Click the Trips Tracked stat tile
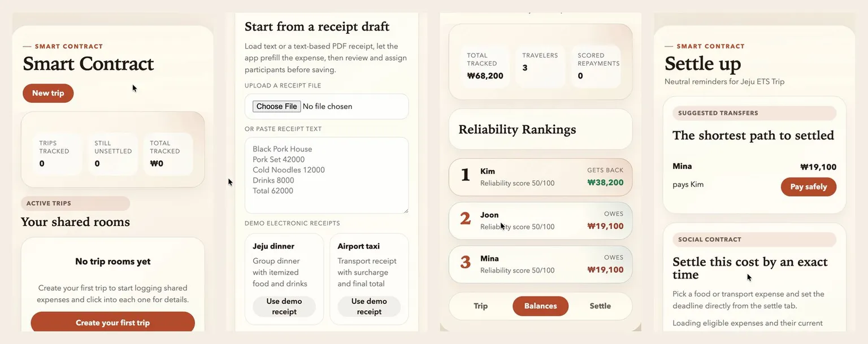Viewport: 868px width, 344px height. click(x=57, y=154)
